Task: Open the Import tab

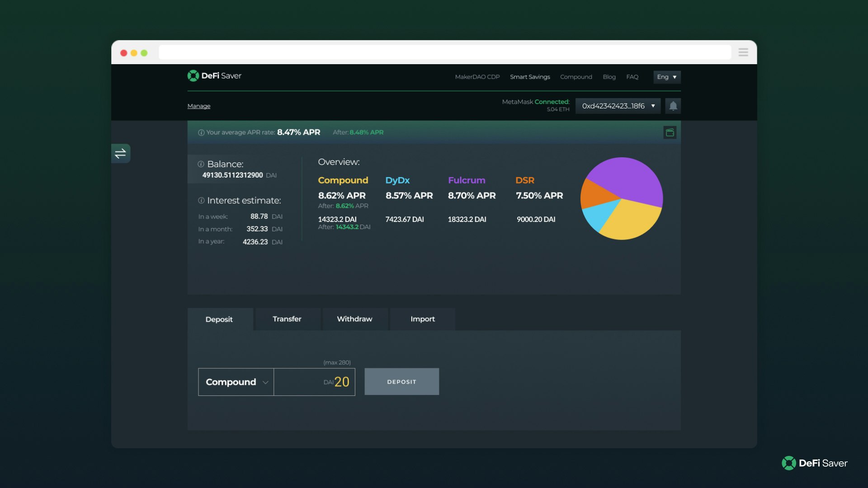Action: coord(422,319)
